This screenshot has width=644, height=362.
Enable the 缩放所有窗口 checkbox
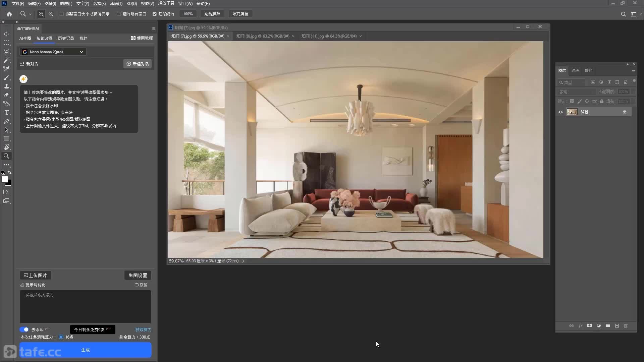(118, 14)
